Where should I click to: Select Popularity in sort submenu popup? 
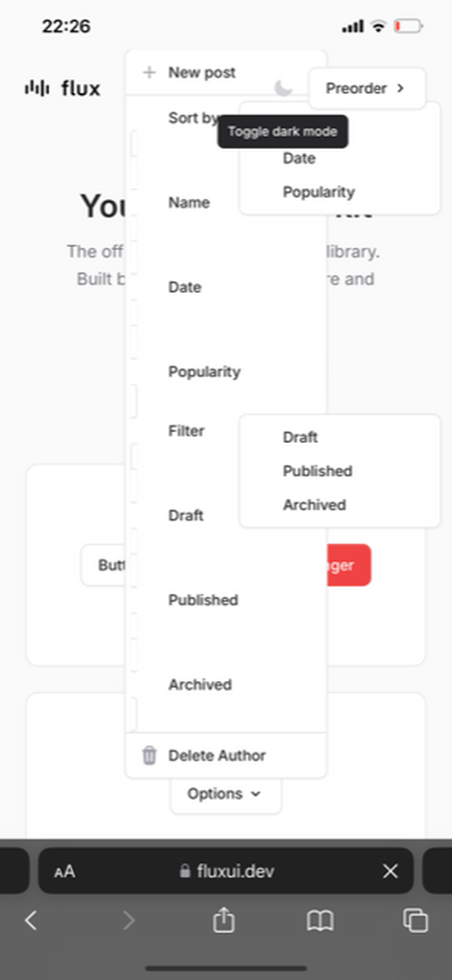point(319,192)
